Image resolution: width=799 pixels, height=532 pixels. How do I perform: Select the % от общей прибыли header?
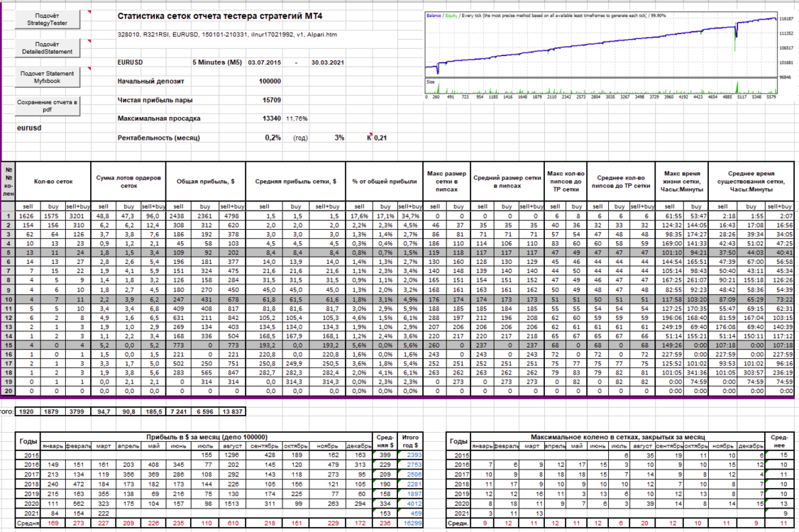(x=384, y=182)
